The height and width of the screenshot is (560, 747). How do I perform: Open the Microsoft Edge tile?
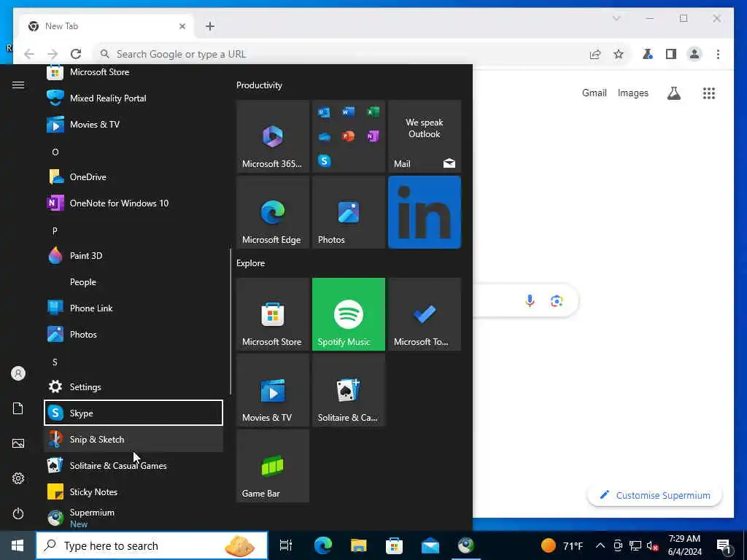coord(273,212)
